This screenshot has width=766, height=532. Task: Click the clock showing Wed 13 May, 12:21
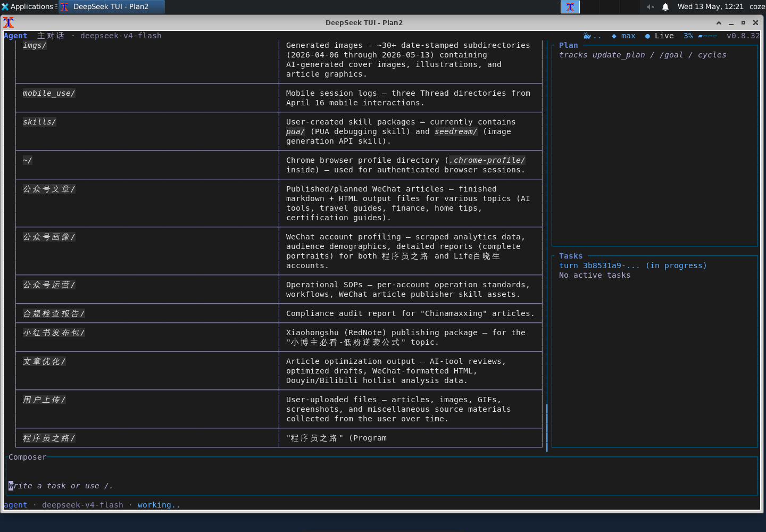coord(710,7)
